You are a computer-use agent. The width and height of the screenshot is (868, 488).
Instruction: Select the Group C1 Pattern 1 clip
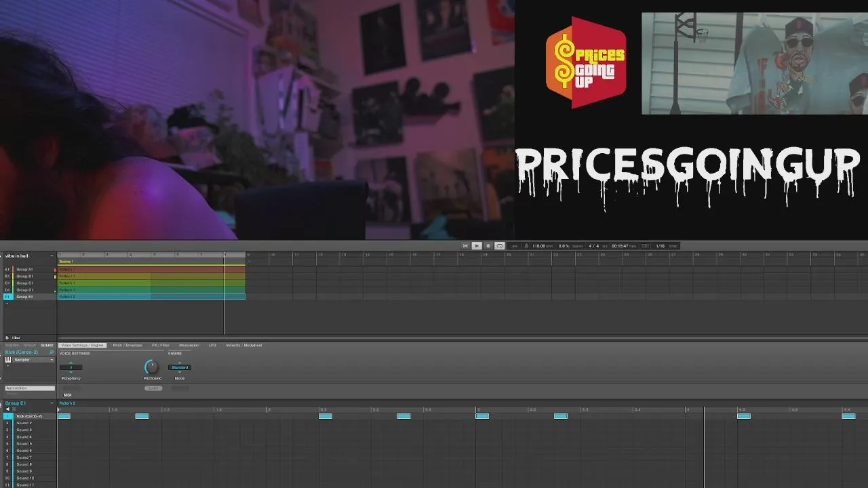pos(151,283)
